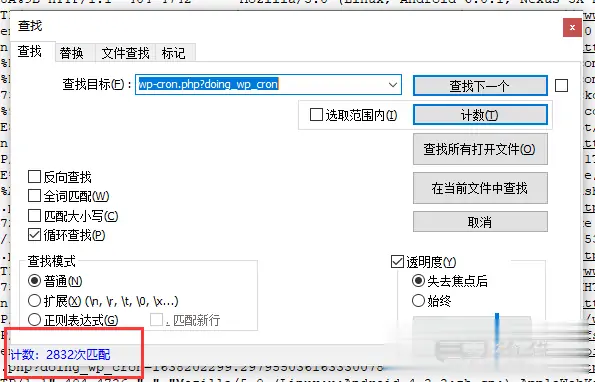This screenshot has width=595, height=382.
Task: Uncheck the 透明度 checkbox
Action: pyautogui.click(x=397, y=262)
